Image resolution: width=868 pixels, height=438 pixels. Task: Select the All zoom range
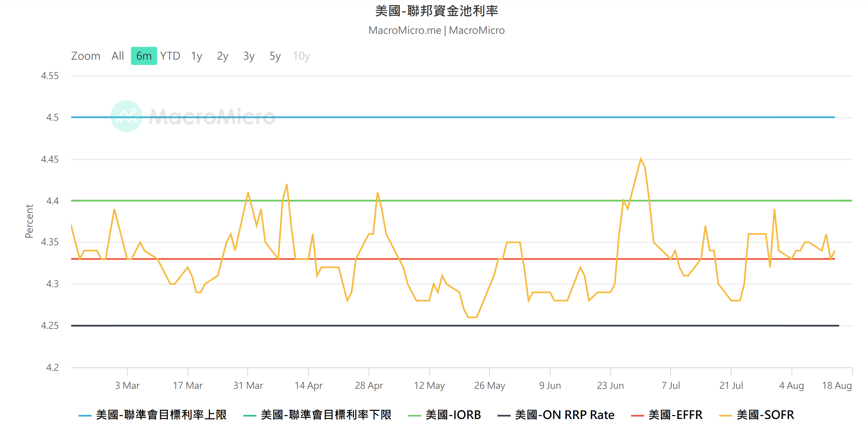(118, 56)
